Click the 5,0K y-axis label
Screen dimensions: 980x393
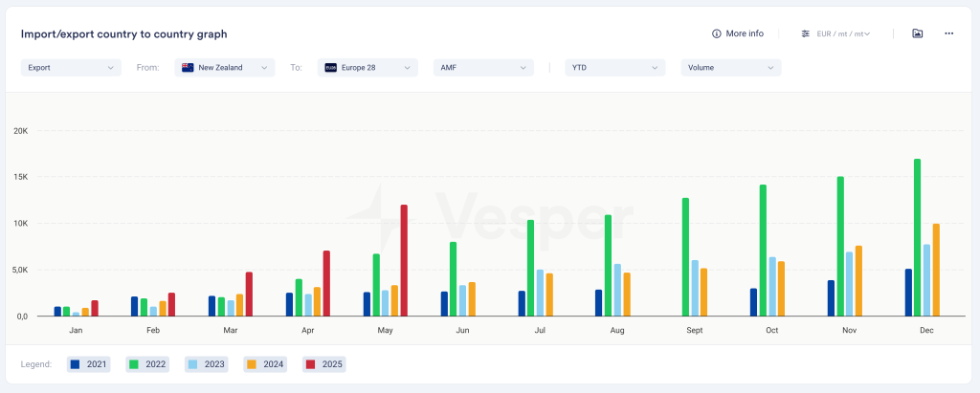[20, 270]
